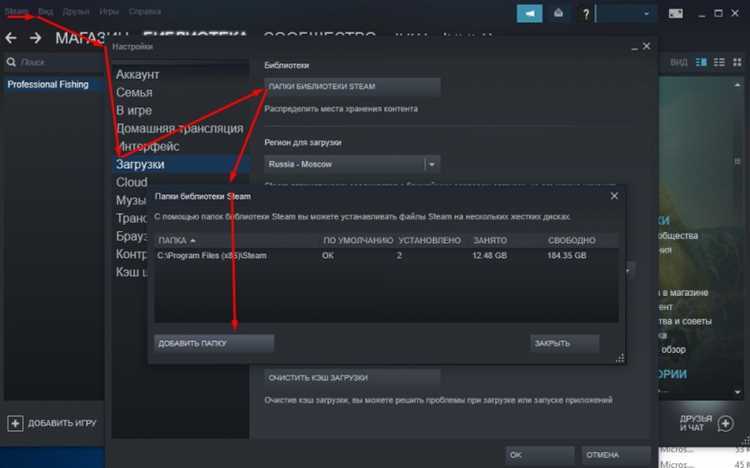This screenshot has width=750, height=468.
Task: Click ДОБАВИТЬ ПАПКУ button
Action: click(214, 344)
